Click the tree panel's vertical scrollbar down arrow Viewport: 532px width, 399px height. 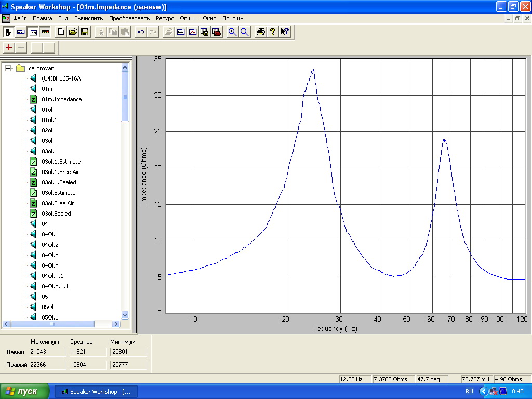[x=125, y=315]
